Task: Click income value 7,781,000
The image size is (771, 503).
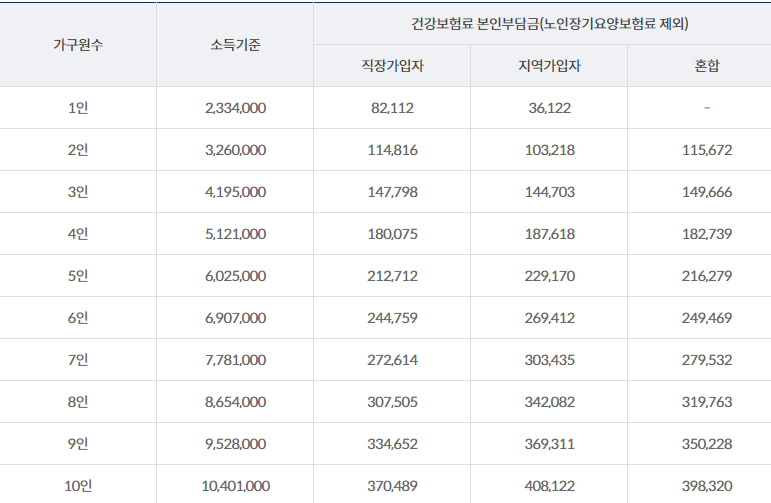Action: pyautogui.click(x=236, y=360)
